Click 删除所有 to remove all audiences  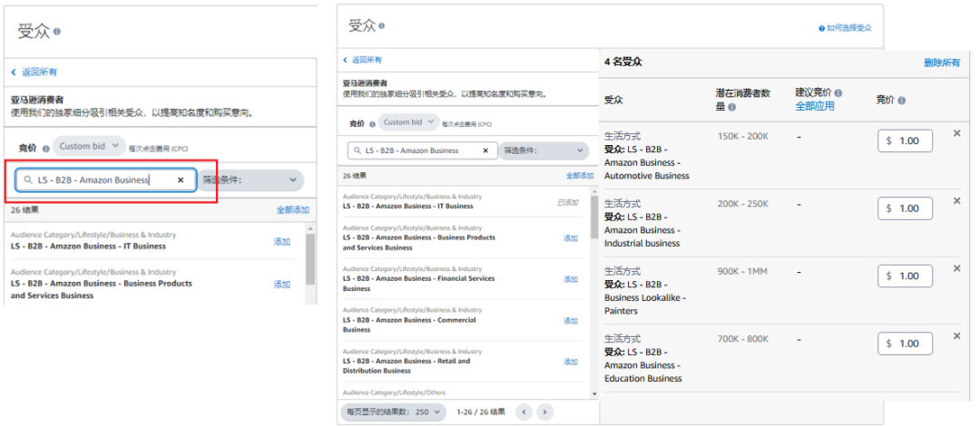tap(941, 63)
